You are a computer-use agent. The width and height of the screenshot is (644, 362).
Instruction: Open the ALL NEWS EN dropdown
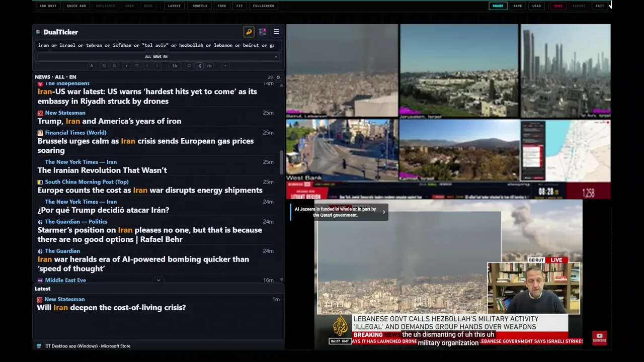pos(156,57)
